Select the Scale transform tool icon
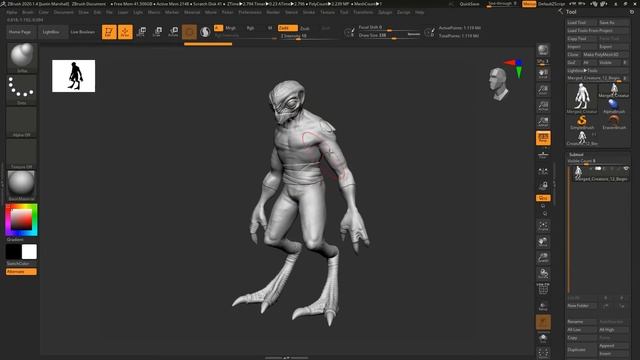The width and height of the screenshot is (640, 360). pyautogui.click(x=157, y=32)
